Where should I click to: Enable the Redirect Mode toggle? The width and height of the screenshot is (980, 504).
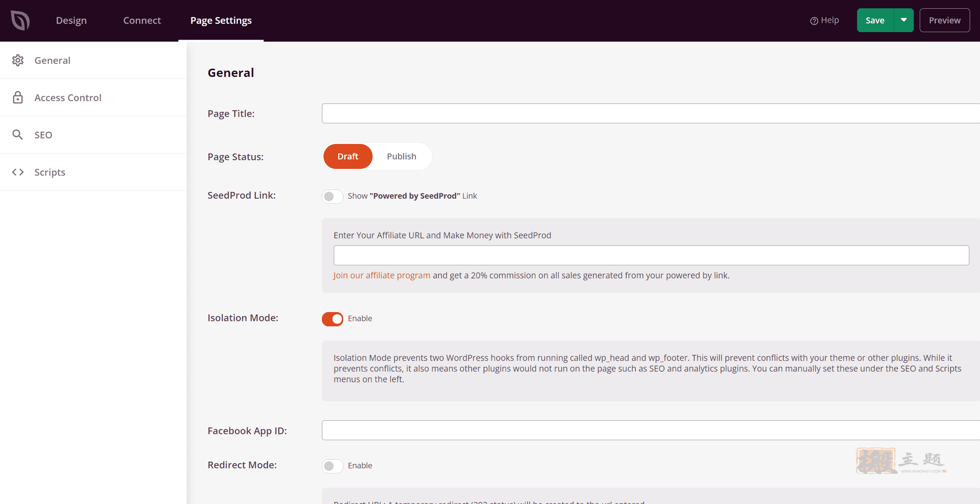click(332, 466)
